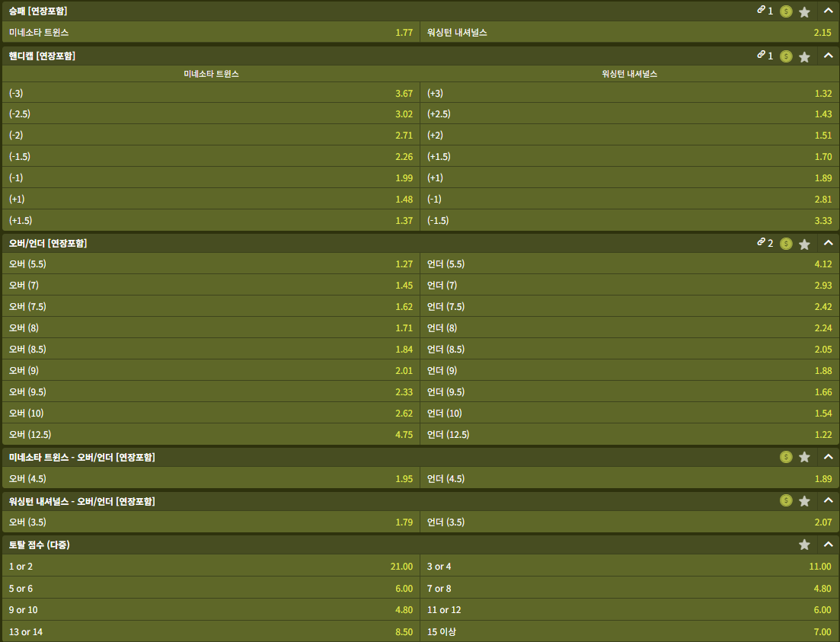Select 오버 (8) at odds 1.71
Image resolution: width=840 pixels, height=642 pixels.
[x=211, y=327]
